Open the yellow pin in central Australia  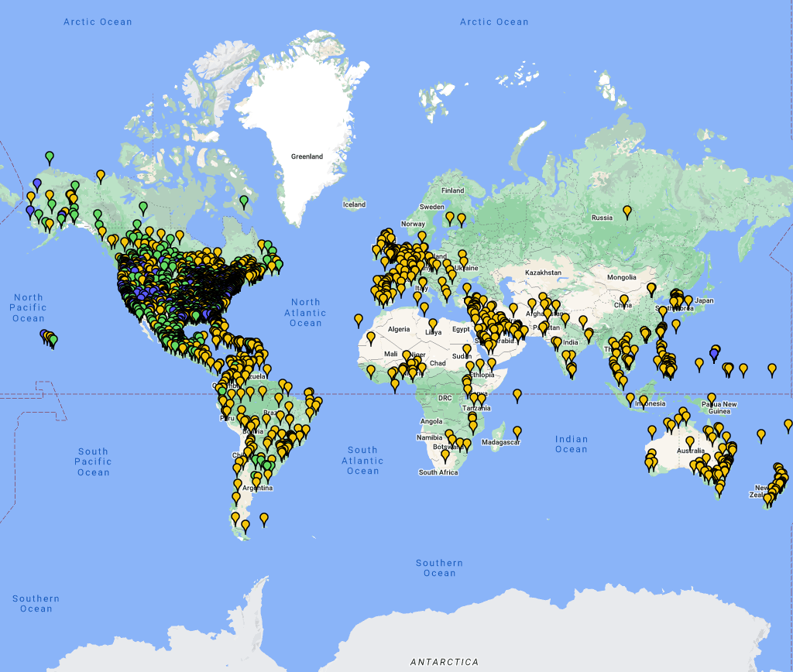690,441
